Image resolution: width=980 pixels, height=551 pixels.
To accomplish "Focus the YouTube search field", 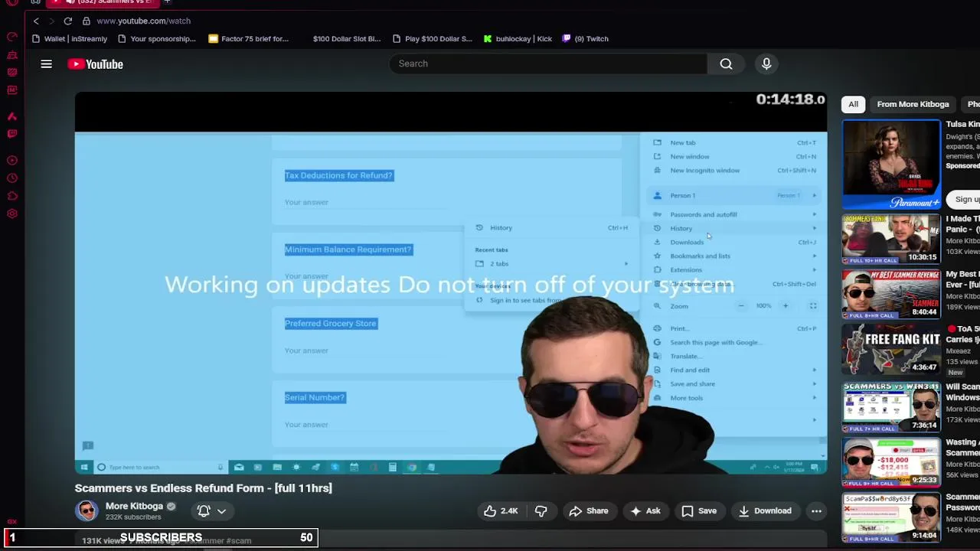I will pyautogui.click(x=547, y=64).
